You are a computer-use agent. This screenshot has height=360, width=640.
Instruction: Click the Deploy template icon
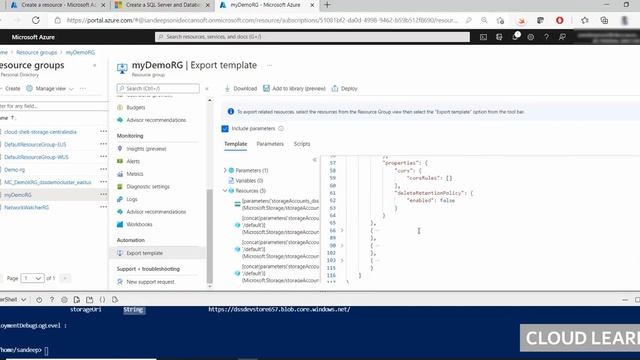click(x=335, y=88)
